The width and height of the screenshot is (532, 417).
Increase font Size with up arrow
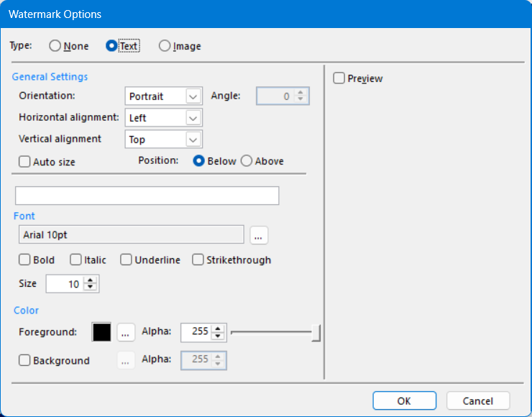(x=91, y=280)
